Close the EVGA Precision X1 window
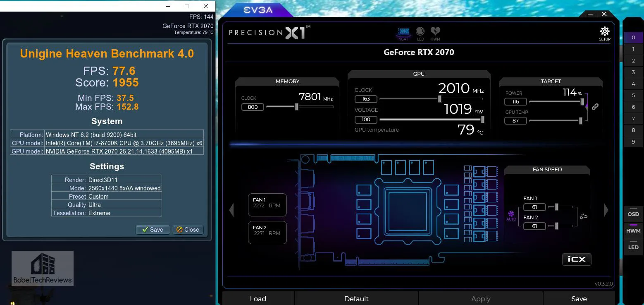This screenshot has height=305, width=644. (604, 14)
